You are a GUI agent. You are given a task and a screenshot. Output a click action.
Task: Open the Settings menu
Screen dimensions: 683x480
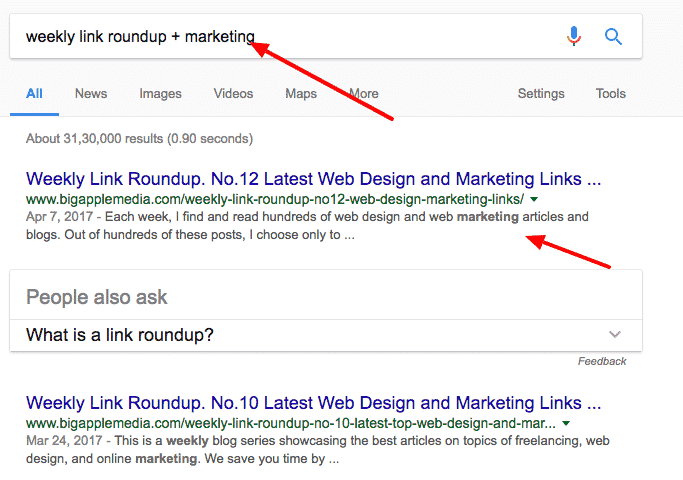(x=541, y=94)
